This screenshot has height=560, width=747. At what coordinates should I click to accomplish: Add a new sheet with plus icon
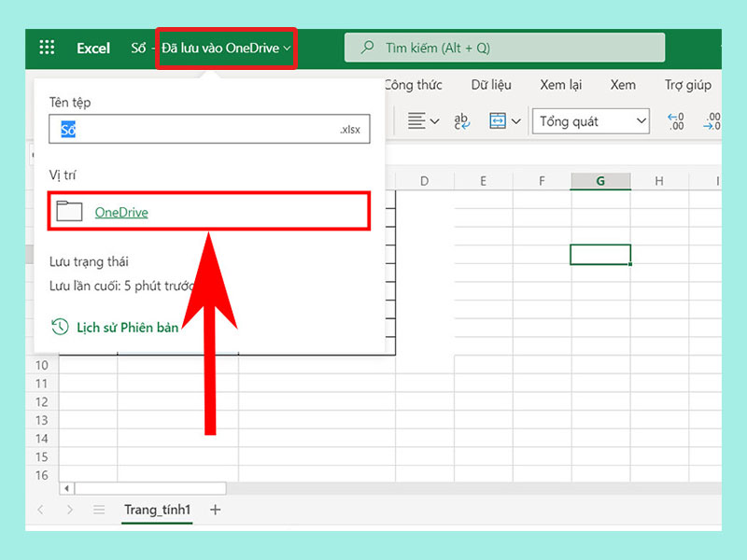tap(216, 510)
